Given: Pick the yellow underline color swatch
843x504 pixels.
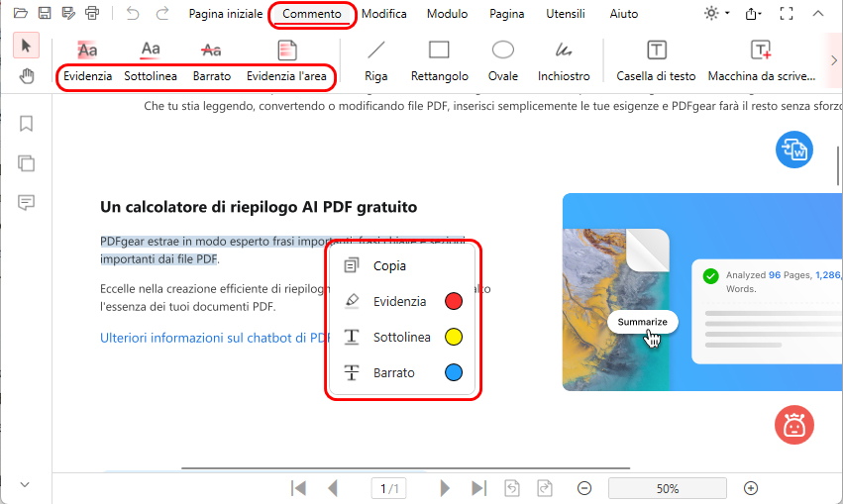Looking at the screenshot, I should point(454,337).
